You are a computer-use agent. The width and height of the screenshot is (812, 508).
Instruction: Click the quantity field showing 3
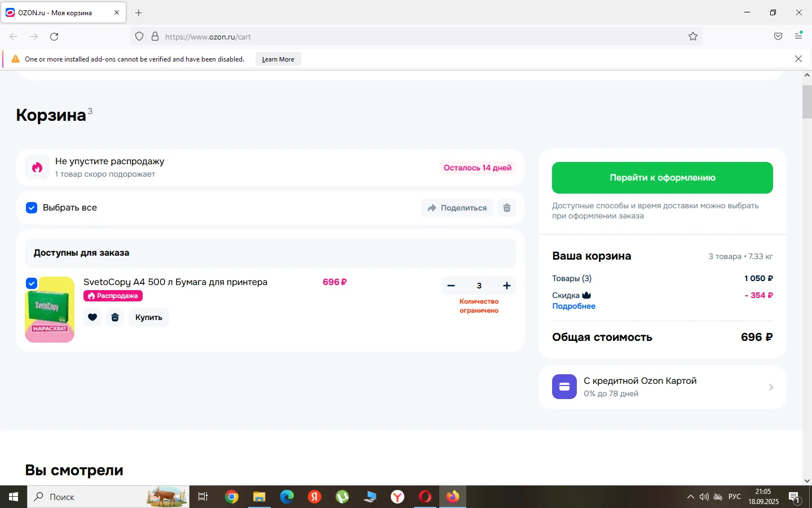click(x=479, y=286)
